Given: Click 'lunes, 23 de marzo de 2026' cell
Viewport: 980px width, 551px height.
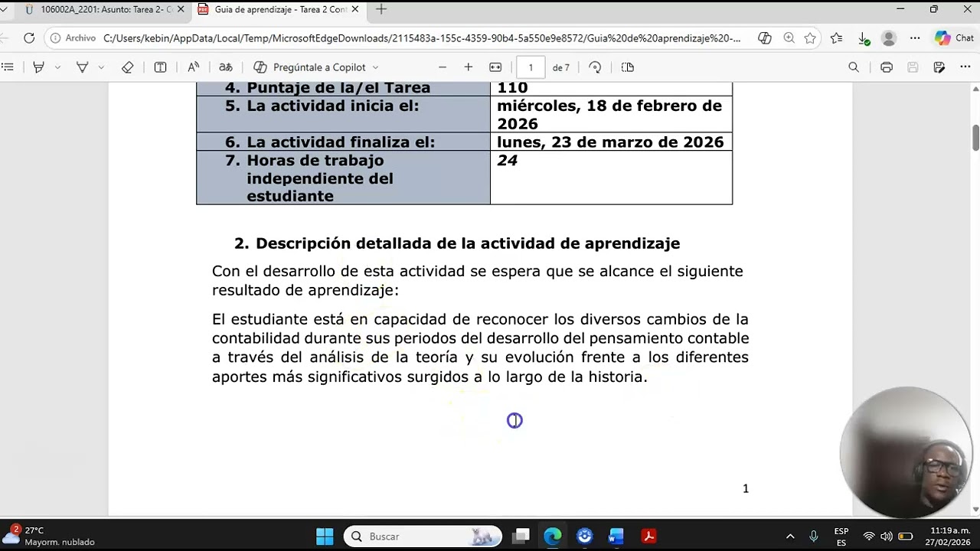Looking at the screenshot, I should coord(610,142).
